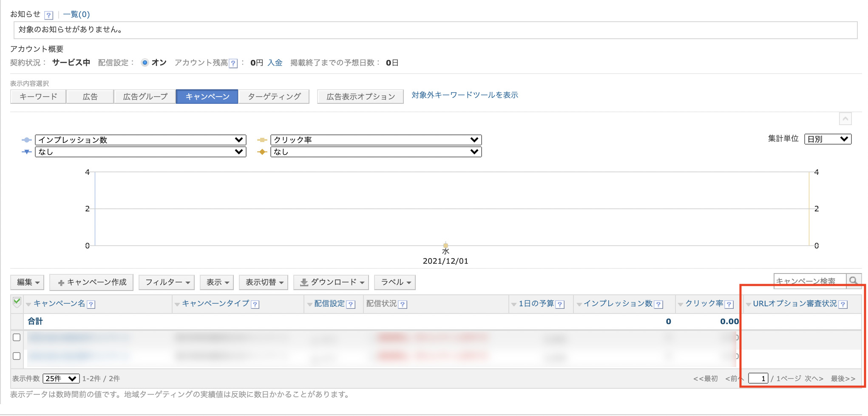Open the クリック率 graph metric dropdown
The image size is (868, 416).
tap(376, 140)
